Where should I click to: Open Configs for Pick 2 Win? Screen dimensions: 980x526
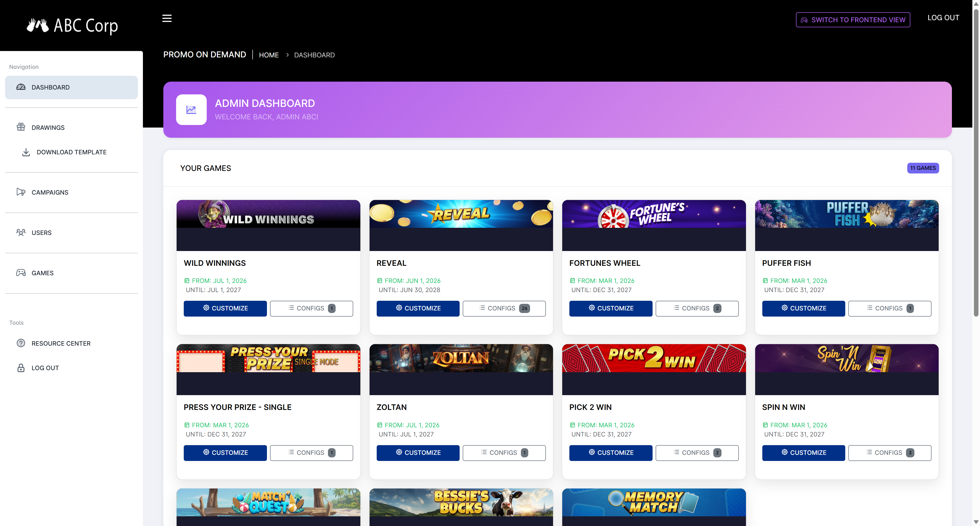click(x=697, y=453)
